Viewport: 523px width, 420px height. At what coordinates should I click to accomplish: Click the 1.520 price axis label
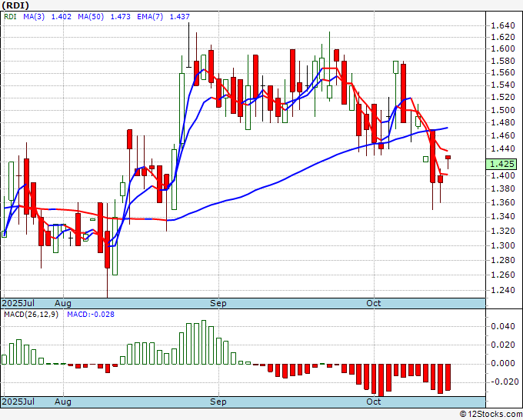(503, 98)
